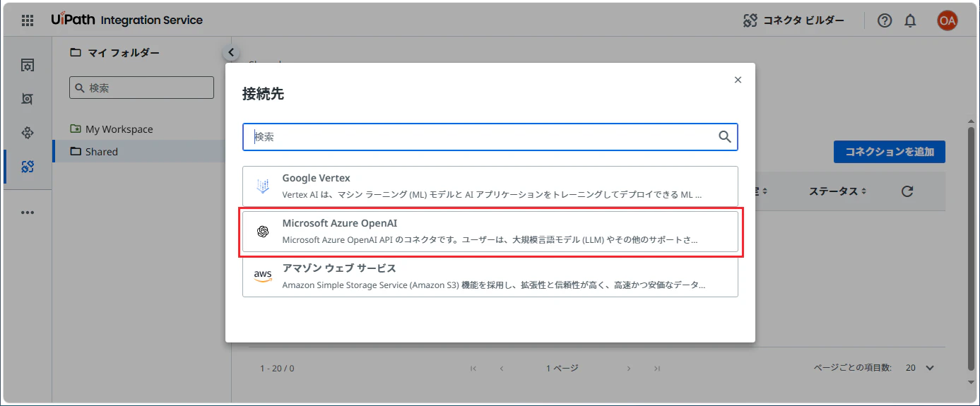Click the second left sidebar icon
Image resolution: width=980 pixels, height=406 pixels.
[x=28, y=99]
